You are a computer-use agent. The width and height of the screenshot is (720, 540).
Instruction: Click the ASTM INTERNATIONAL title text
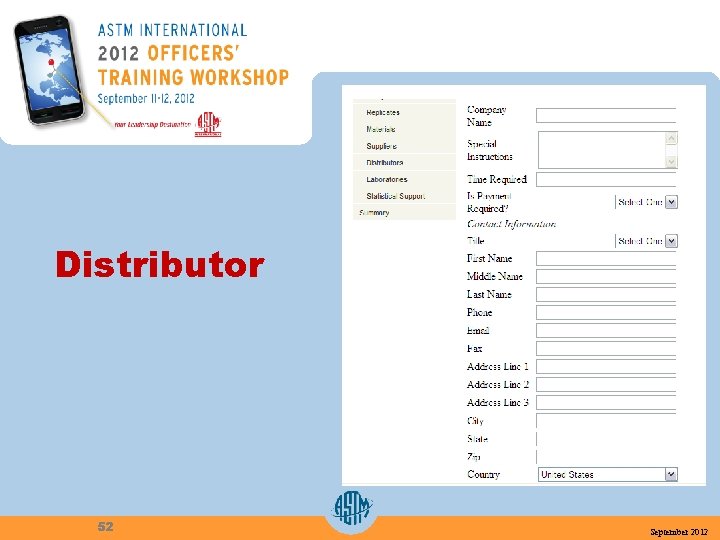click(172, 30)
